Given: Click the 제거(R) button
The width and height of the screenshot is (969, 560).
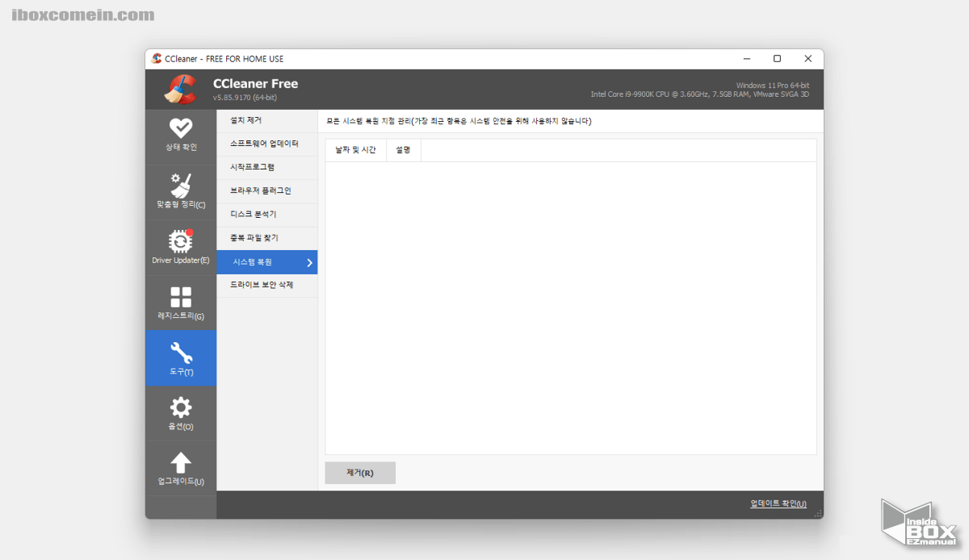Looking at the screenshot, I should tap(359, 473).
